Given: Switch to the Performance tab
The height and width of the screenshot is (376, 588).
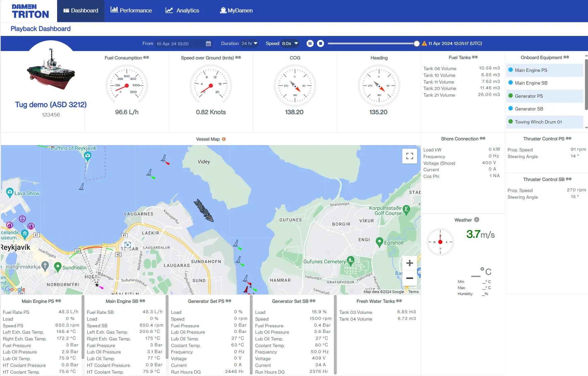Looking at the screenshot, I should [x=131, y=11].
